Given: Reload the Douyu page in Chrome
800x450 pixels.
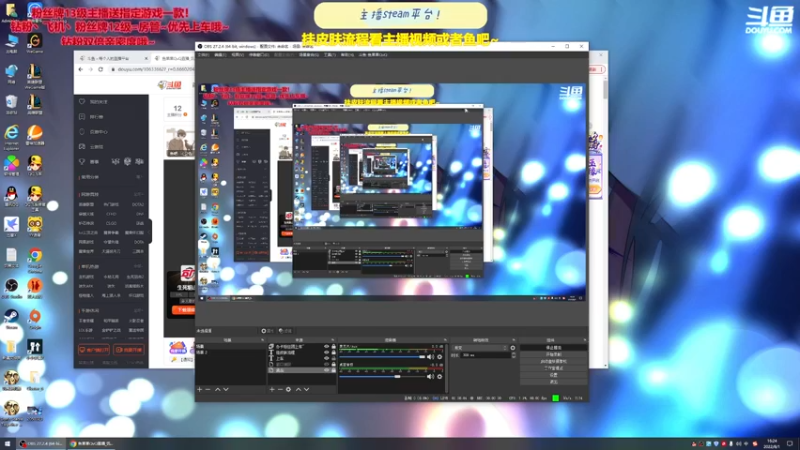Looking at the screenshot, I should [101, 69].
